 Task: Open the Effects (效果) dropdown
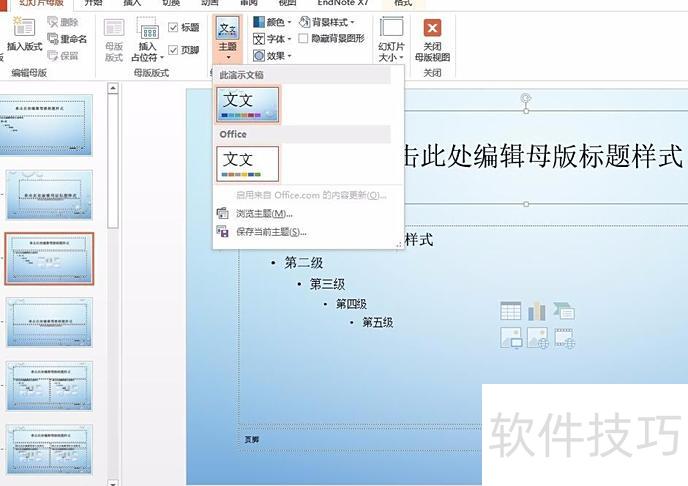pos(272,56)
